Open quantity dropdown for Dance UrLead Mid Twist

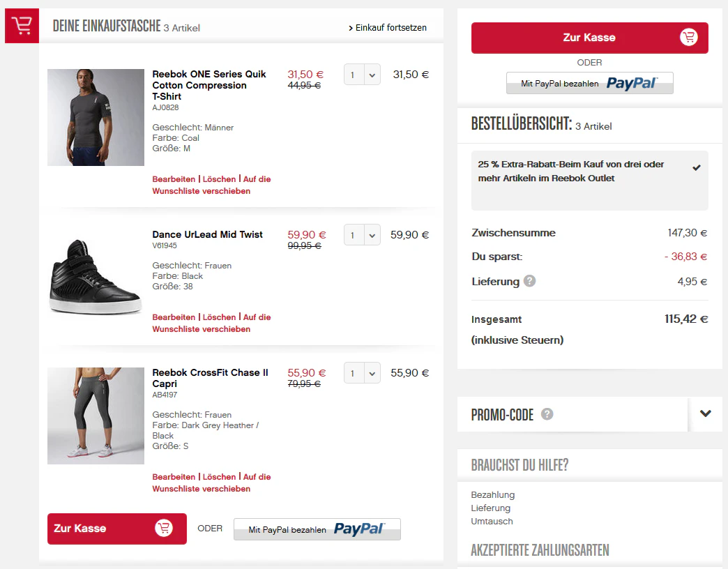click(x=362, y=235)
